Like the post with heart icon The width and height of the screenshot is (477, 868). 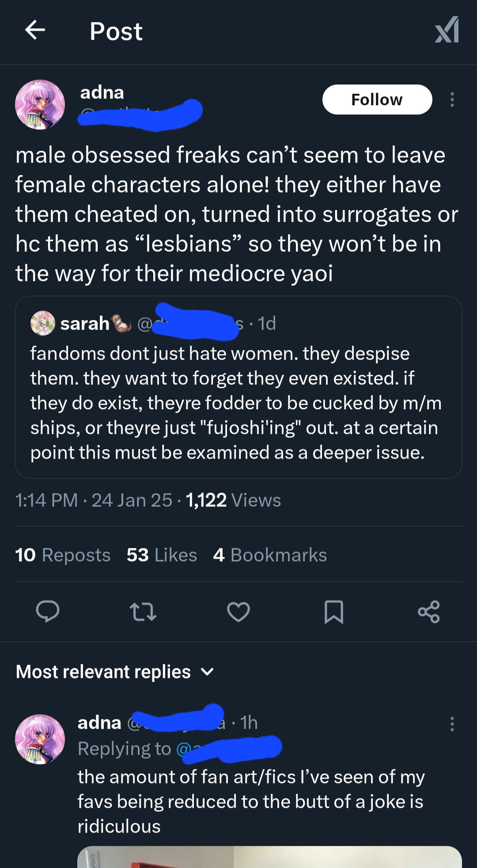click(238, 612)
